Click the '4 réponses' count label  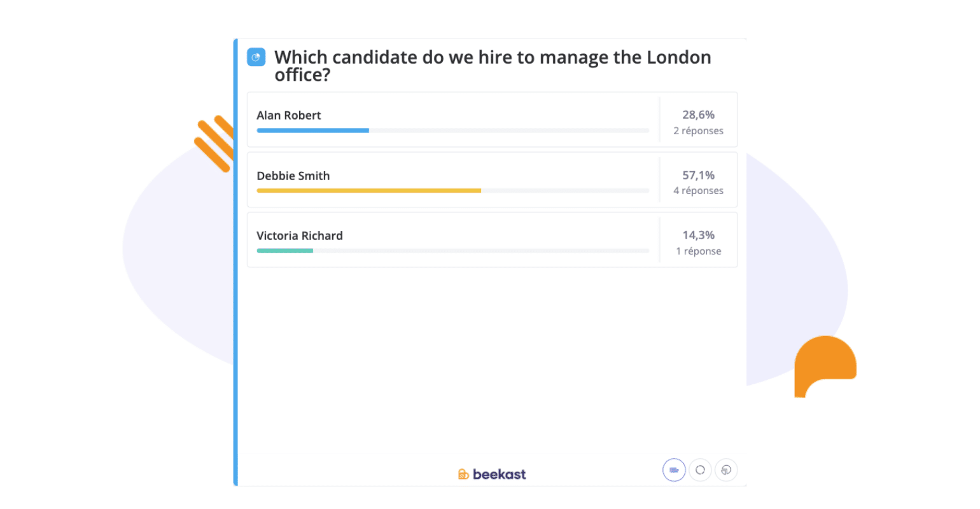click(x=698, y=191)
